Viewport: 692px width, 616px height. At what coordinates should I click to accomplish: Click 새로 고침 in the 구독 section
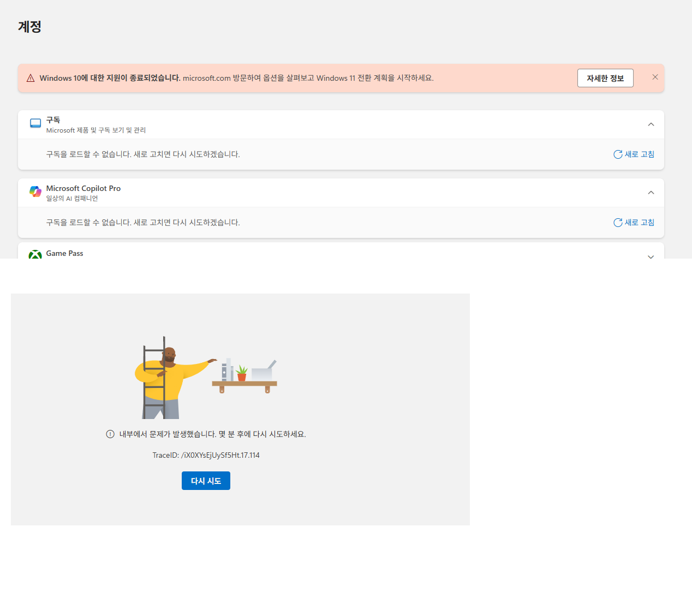pyautogui.click(x=634, y=154)
